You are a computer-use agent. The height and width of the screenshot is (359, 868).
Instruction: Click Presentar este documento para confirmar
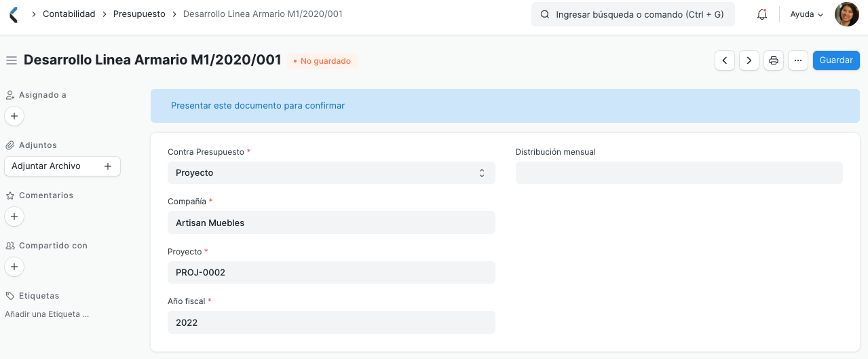click(x=258, y=105)
